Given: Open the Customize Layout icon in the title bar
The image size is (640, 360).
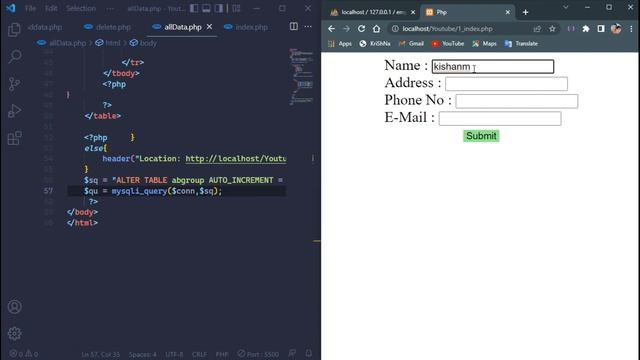Looking at the screenshot, I should 236,8.
